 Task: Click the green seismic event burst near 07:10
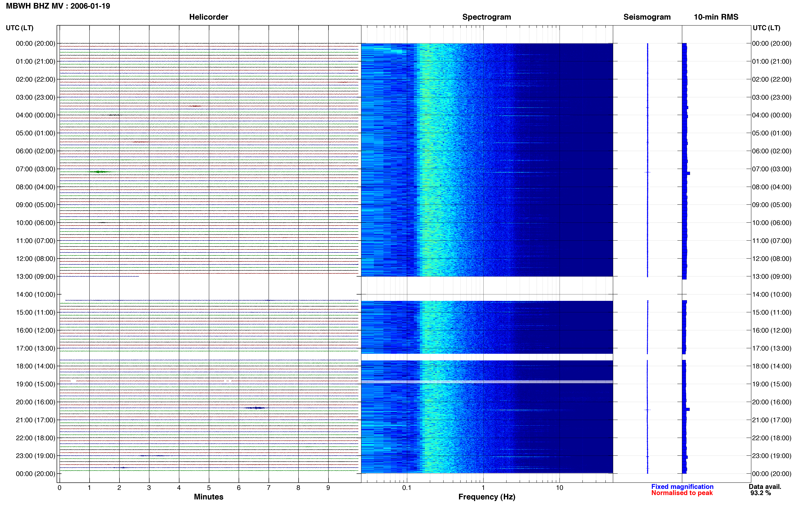tap(99, 172)
